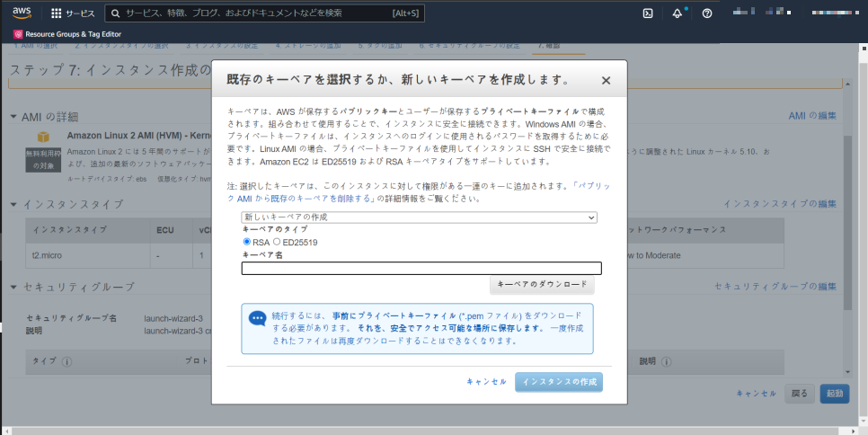The image size is (868, 435).
Task: Close the key pair dialog with X
Action: 606,81
